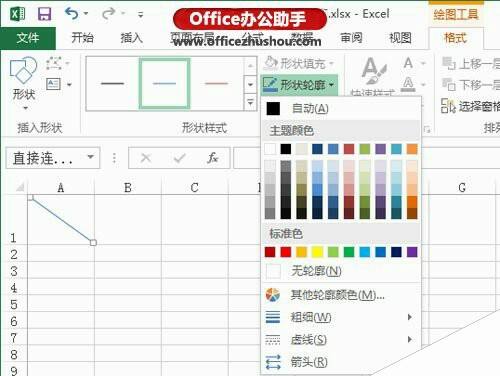Pick purple theme color in top row

380,149
